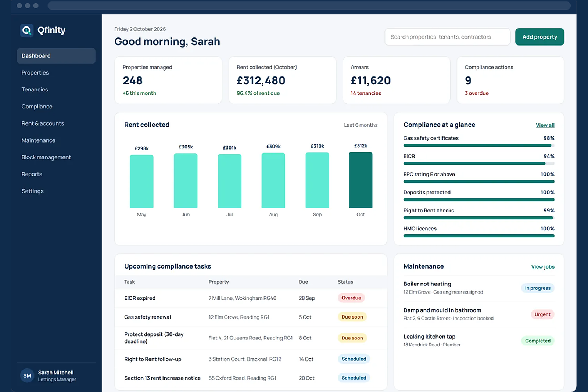Click the Gas safety certificates progress bar
This screenshot has width=588, height=392.
point(479,145)
